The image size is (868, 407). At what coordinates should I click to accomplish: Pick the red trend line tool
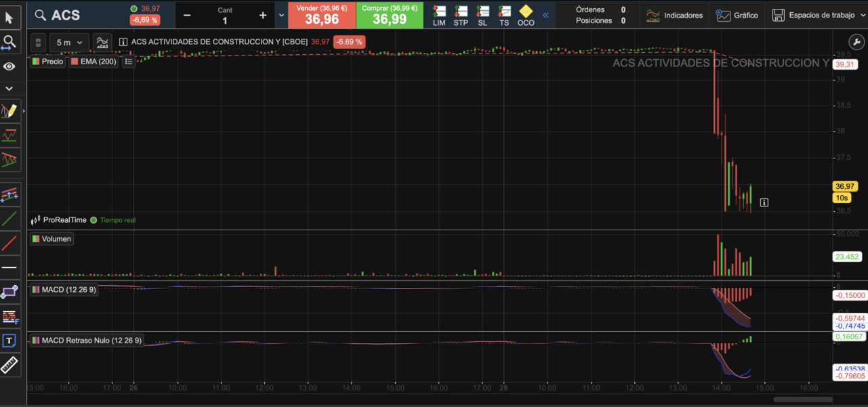tap(9, 243)
